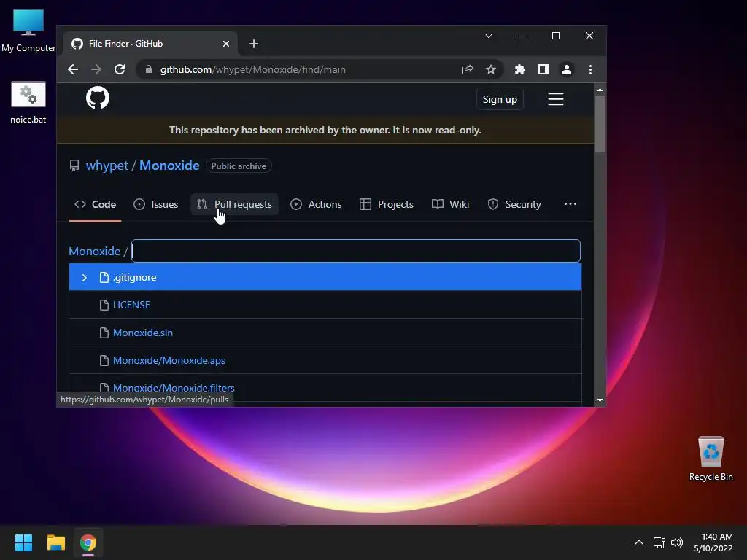Expand the repository nav overflow ellipsis

point(570,204)
